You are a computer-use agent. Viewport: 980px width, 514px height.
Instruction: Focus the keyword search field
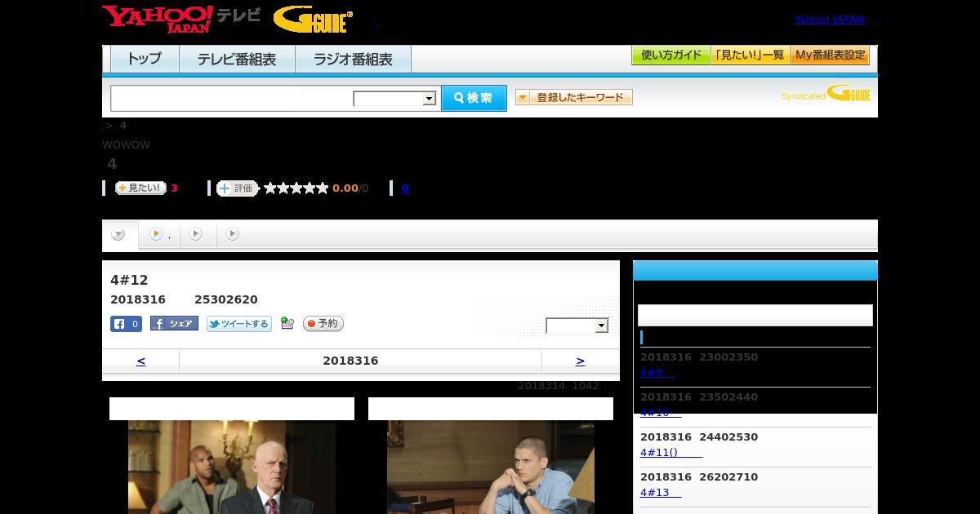[232, 98]
